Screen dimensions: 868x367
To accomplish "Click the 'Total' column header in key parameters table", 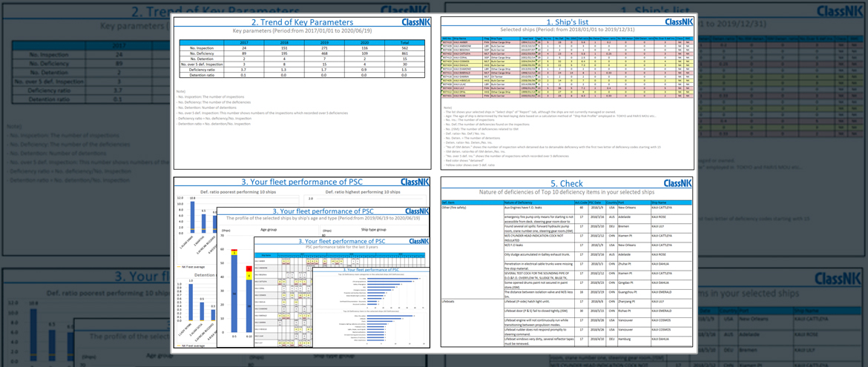I will coord(404,43).
